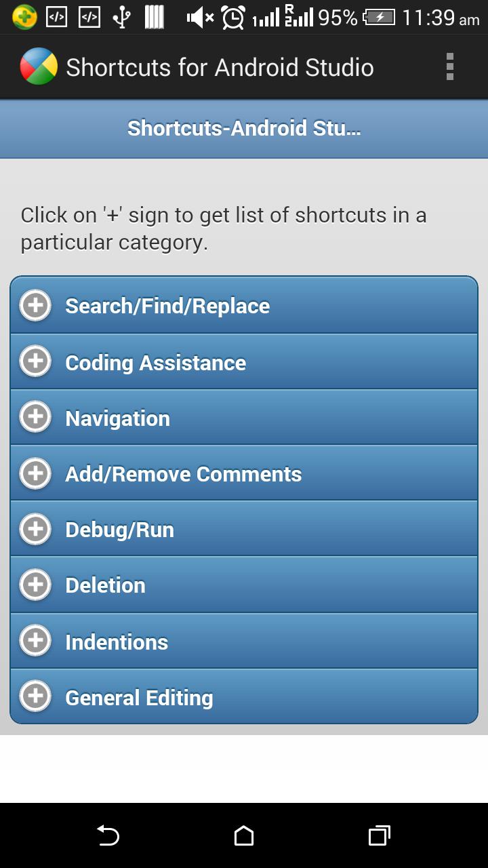Tap the plus icon beside Coding Assistance

pyautogui.click(x=35, y=362)
